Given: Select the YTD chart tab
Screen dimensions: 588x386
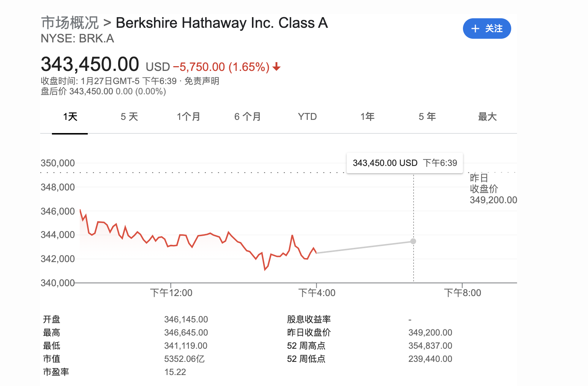Looking at the screenshot, I should click(307, 117).
